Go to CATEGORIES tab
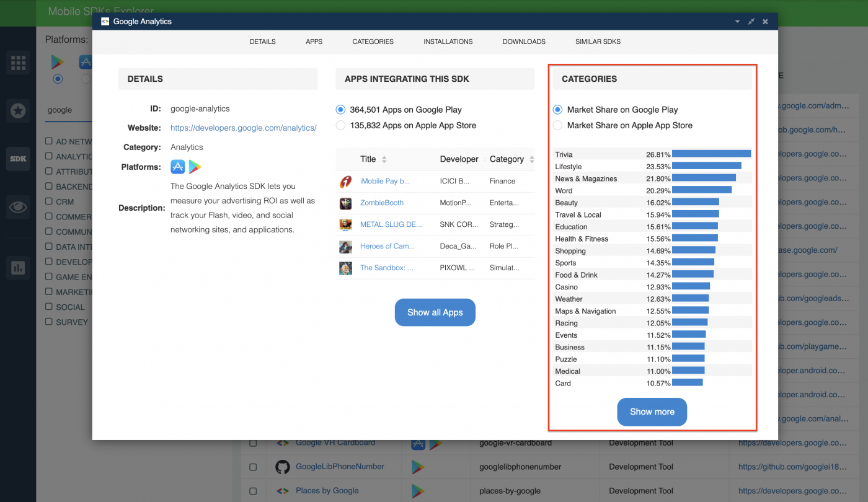Viewport: 868px width, 502px height. [373, 42]
